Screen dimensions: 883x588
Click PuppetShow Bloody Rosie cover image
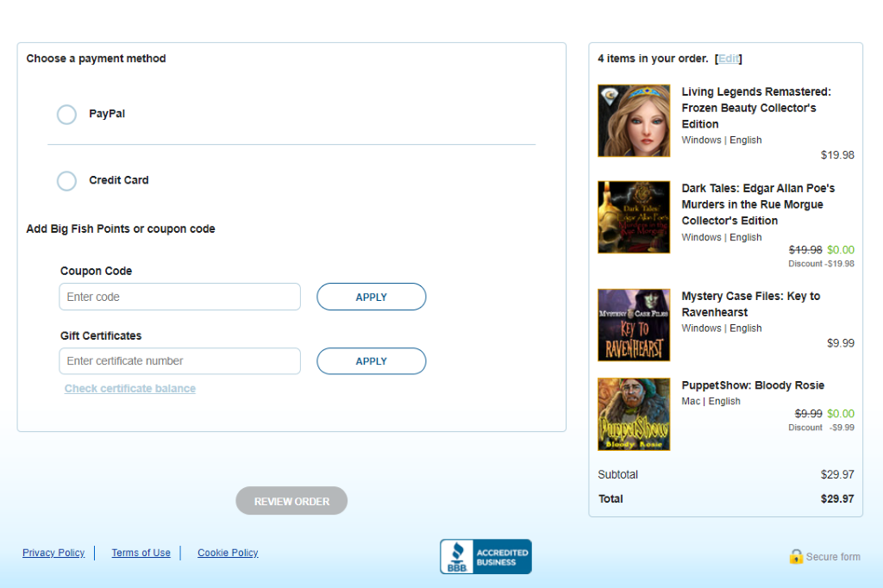click(x=634, y=414)
